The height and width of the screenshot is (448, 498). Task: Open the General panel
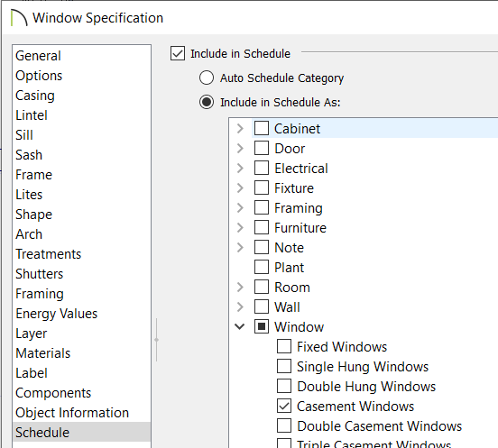tap(38, 56)
